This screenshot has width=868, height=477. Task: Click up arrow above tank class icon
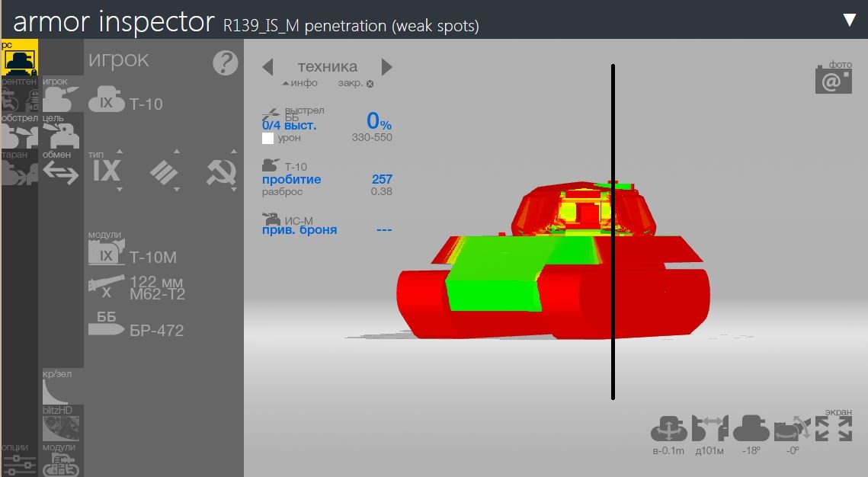tap(177, 151)
